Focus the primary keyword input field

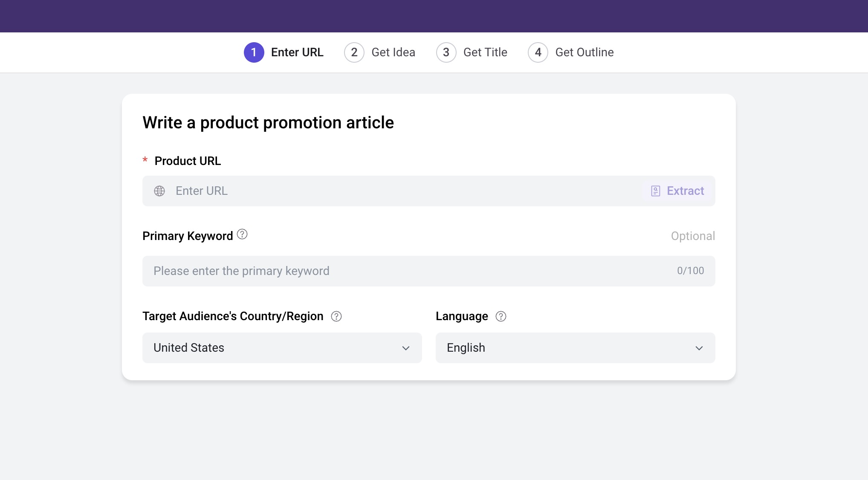point(429,271)
